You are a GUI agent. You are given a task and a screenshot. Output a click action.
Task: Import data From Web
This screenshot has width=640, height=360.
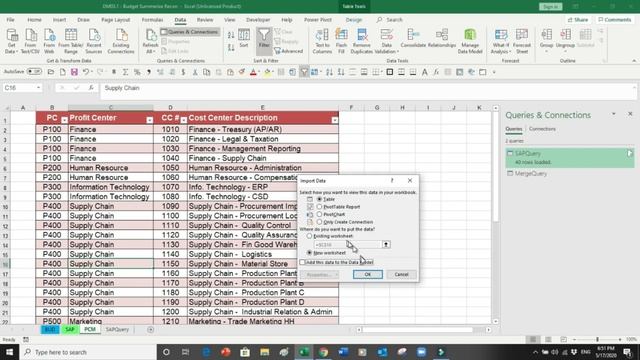49,41
